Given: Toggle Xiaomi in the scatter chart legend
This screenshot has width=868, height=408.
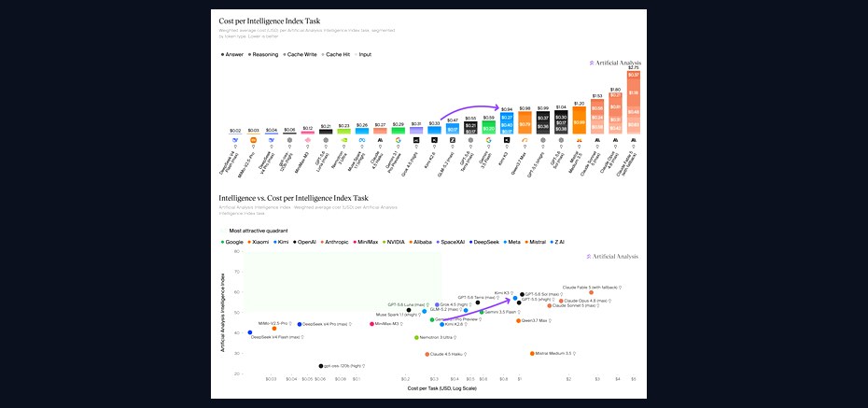Looking at the screenshot, I should click(258, 242).
